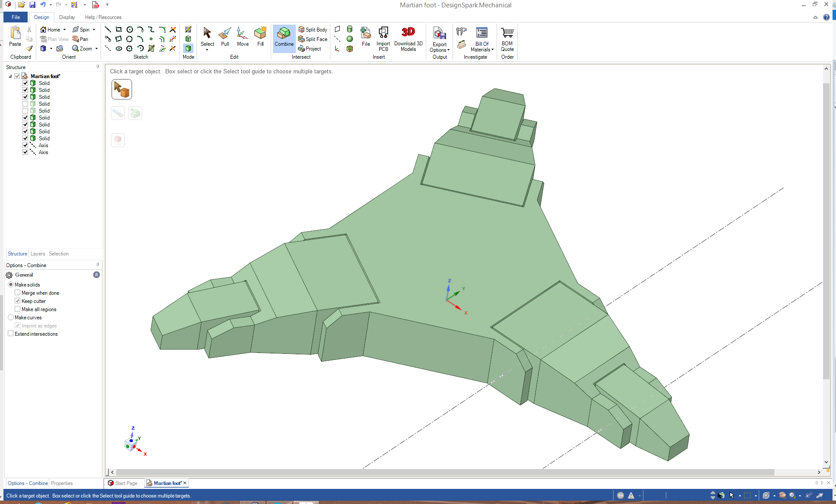
Task: Enable Merge when done checkbox
Action: coord(18,293)
